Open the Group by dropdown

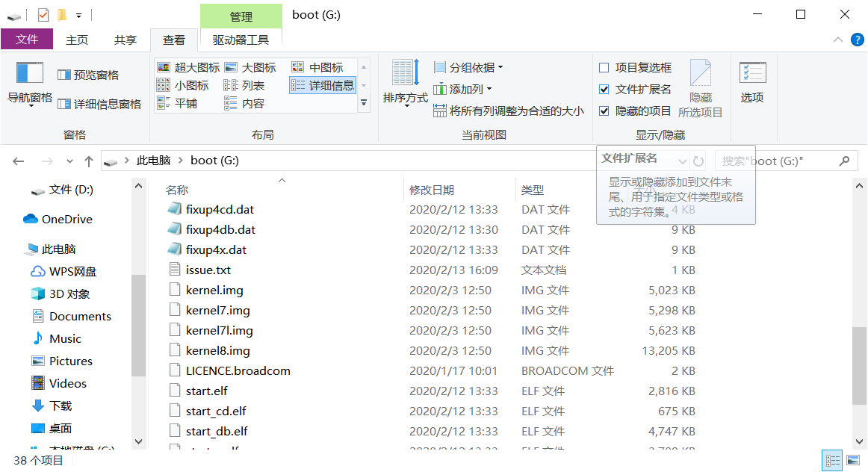468,67
